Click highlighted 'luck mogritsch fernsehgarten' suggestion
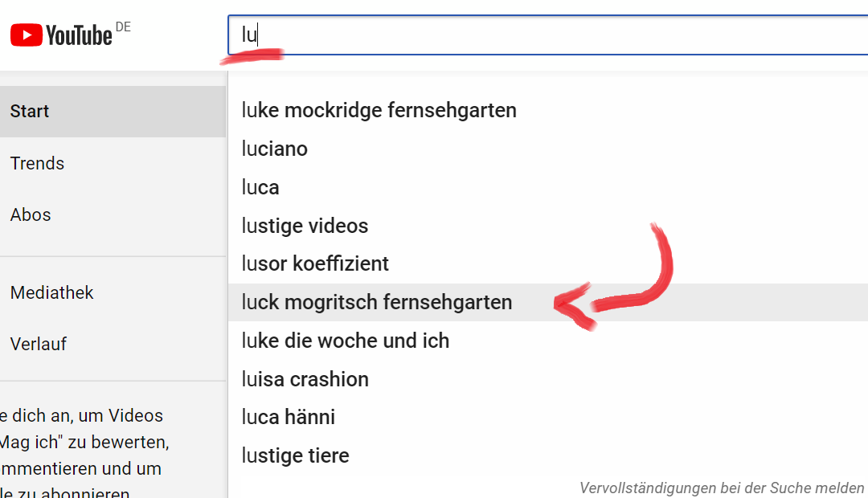 point(376,302)
